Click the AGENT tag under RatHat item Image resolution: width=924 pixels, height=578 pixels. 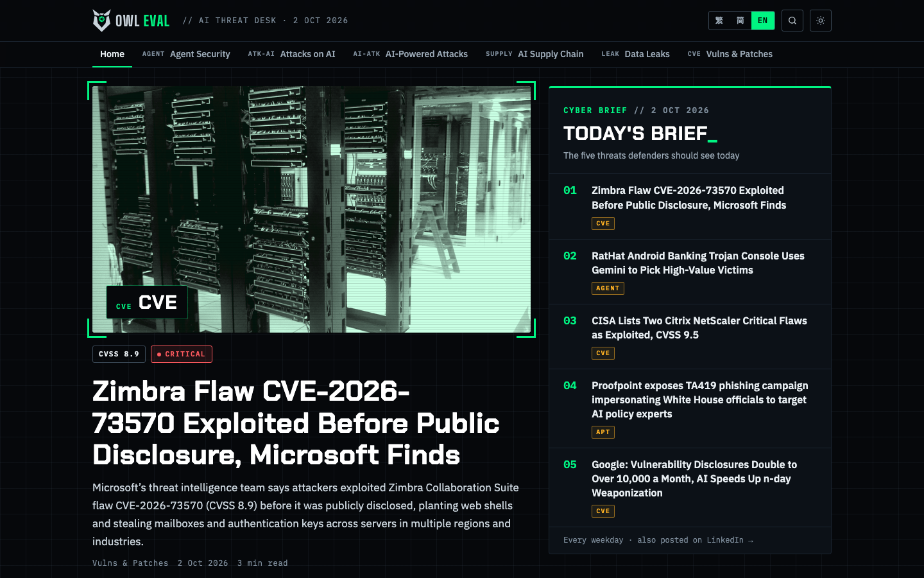(x=608, y=288)
